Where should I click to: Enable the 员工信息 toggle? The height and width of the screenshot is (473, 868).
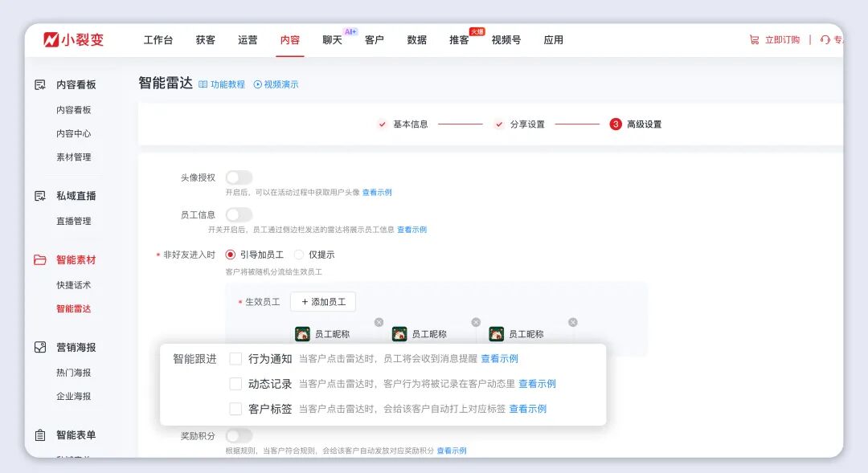click(x=240, y=214)
